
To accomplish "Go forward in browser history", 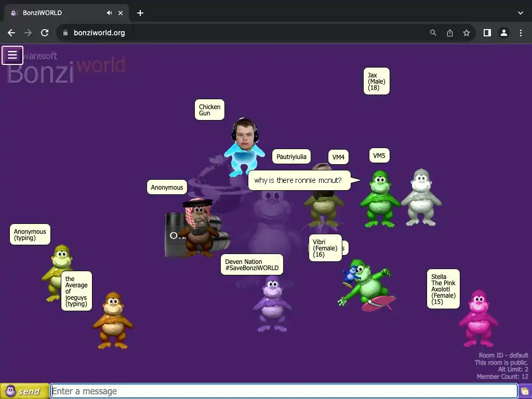I will 28,33.
